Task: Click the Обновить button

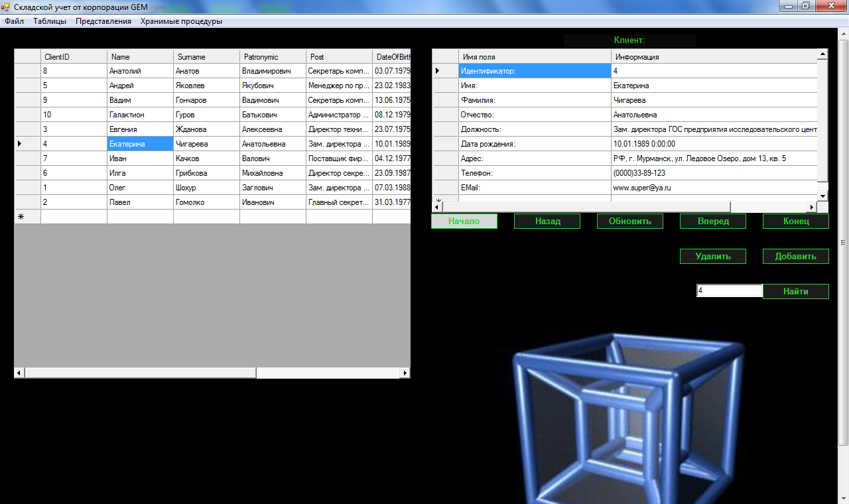Action: tap(629, 221)
